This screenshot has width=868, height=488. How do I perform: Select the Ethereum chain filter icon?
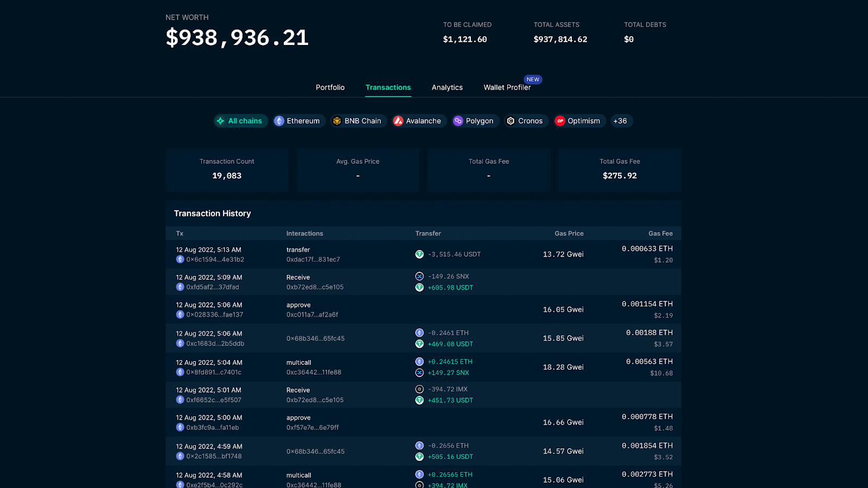(280, 121)
